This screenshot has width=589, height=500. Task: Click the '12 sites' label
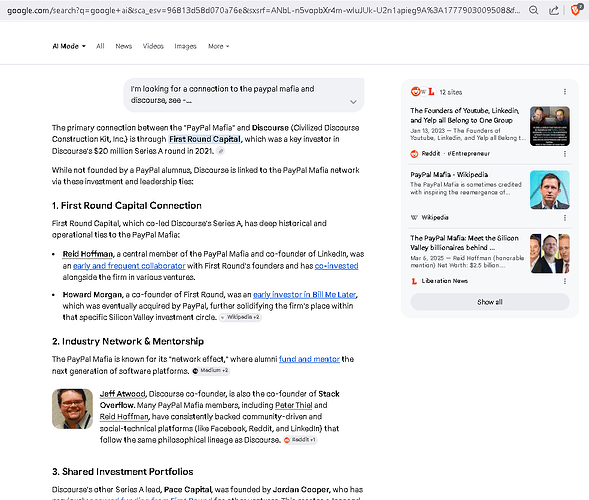pos(451,92)
